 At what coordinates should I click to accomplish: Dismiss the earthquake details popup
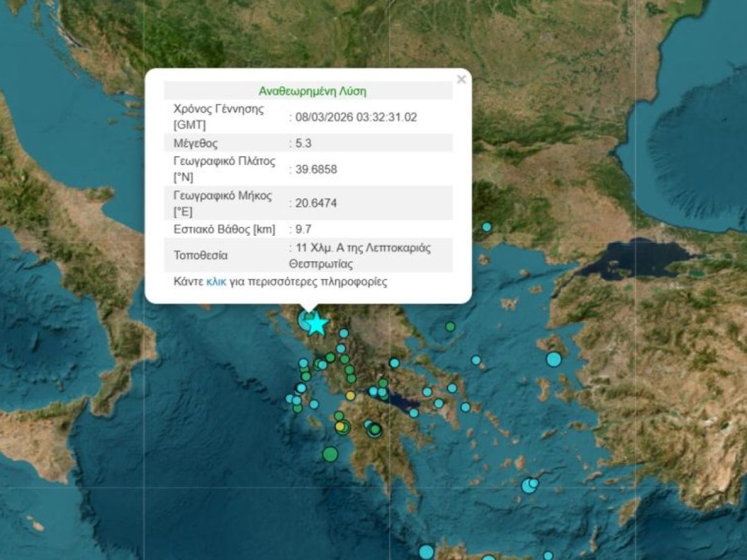click(x=461, y=78)
